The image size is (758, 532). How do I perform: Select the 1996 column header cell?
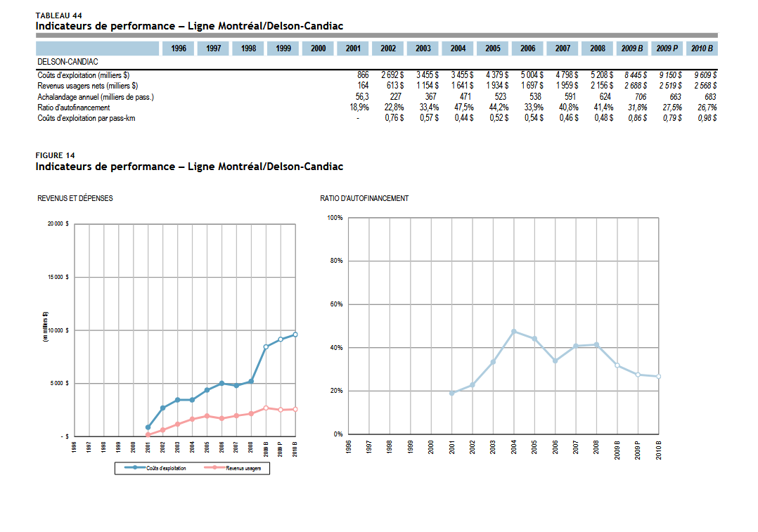pyautogui.click(x=179, y=48)
